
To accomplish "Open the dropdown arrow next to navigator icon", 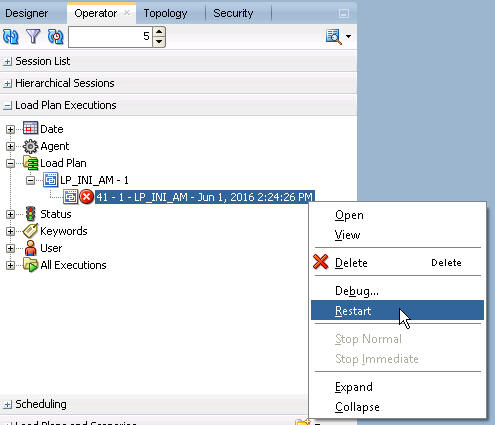I will tap(348, 36).
